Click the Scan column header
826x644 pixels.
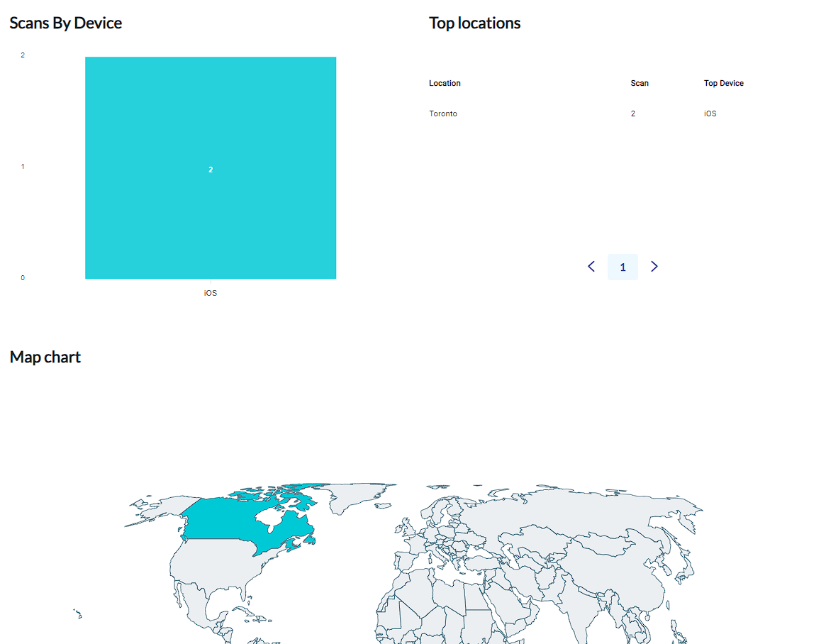coord(640,83)
